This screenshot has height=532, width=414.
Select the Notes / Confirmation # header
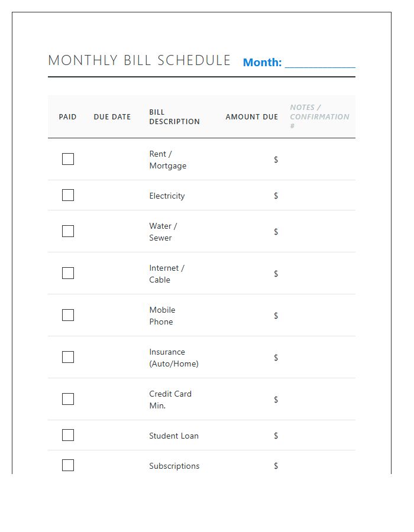point(319,116)
